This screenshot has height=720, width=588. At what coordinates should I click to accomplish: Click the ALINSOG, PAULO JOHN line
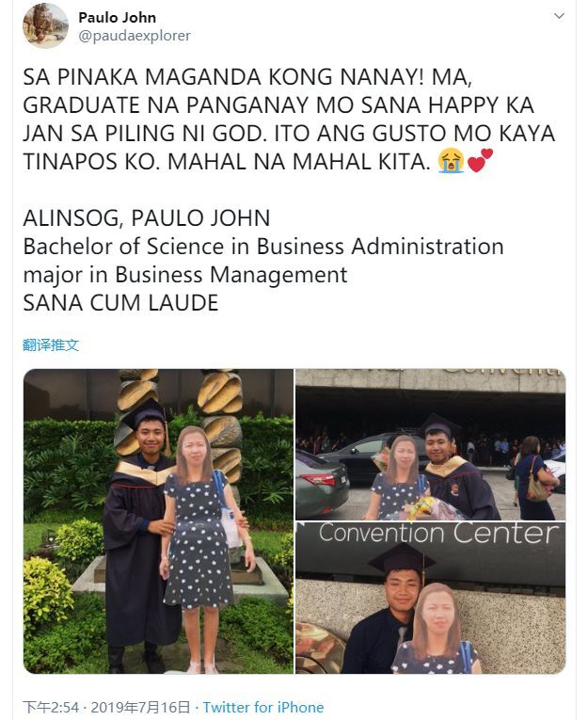point(147,218)
